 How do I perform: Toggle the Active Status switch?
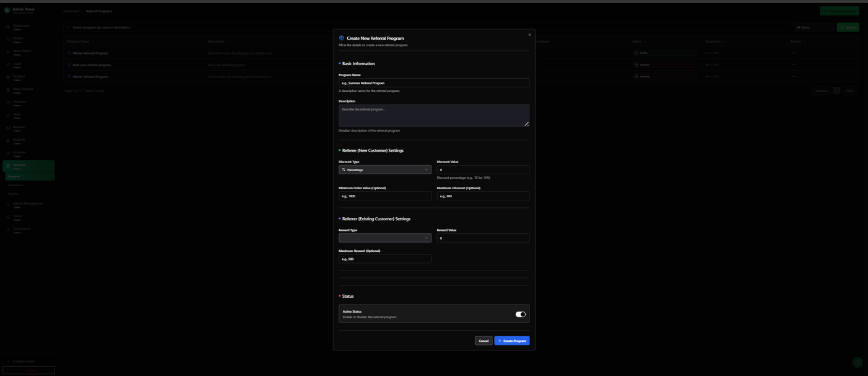click(x=520, y=315)
